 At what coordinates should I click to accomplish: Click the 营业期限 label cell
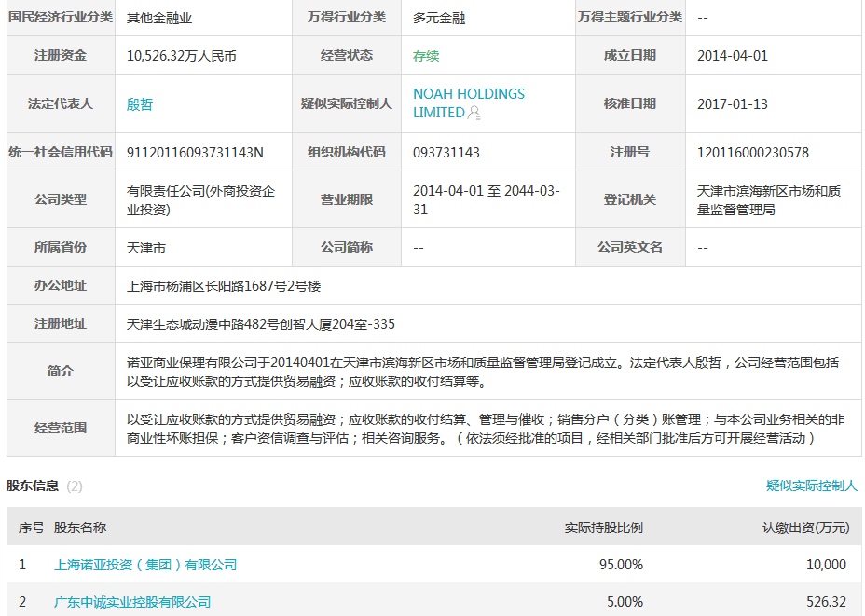click(x=347, y=199)
